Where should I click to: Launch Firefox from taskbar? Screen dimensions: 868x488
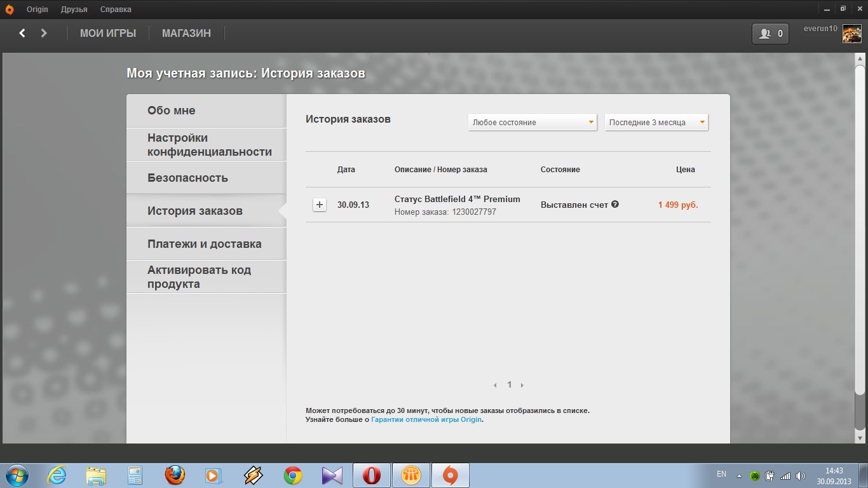click(x=174, y=475)
